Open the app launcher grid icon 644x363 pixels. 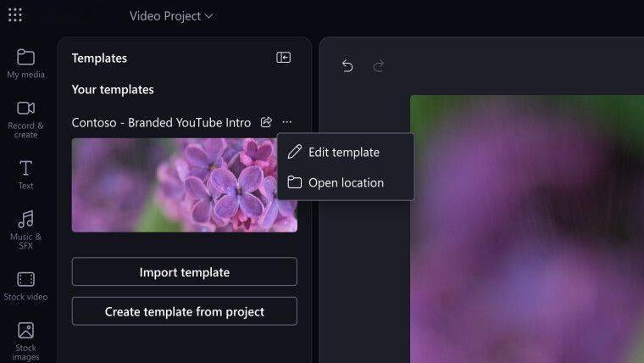point(15,15)
